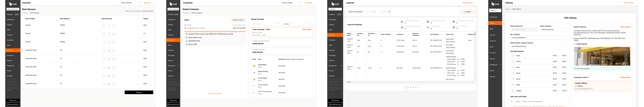Click store icon beside Mangkokku Cinere, Depok

click(x=185, y=28)
